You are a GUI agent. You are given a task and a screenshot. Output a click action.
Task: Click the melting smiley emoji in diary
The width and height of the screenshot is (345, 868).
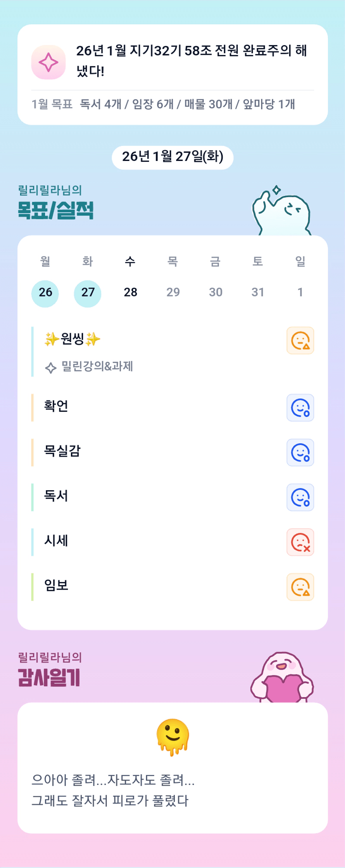173,737
